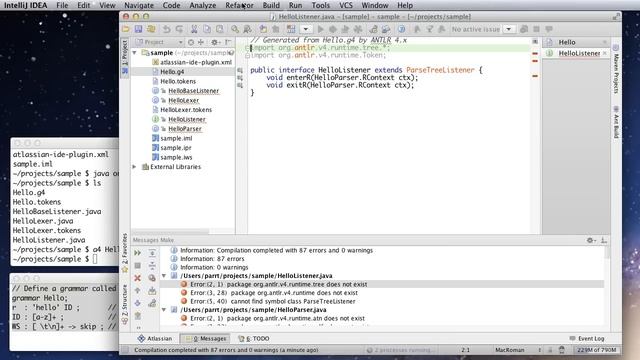Click Expand All icon in Messages
The height and width of the screenshot is (360, 640).
152,253
